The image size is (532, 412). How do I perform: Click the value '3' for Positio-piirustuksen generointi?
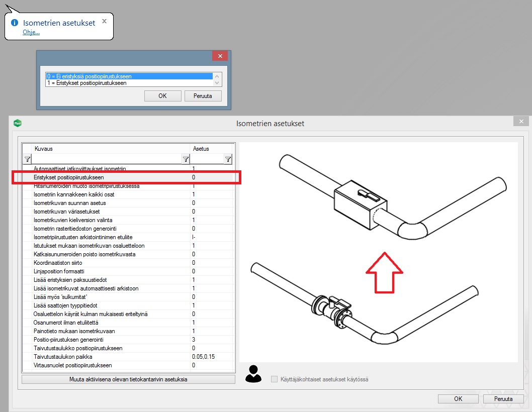click(x=194, y=340)
